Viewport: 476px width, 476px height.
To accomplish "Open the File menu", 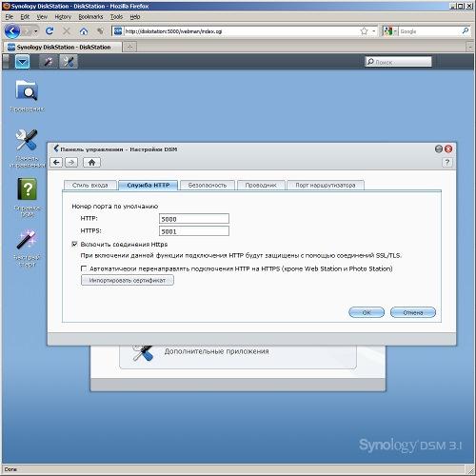I will pos(10,17).
